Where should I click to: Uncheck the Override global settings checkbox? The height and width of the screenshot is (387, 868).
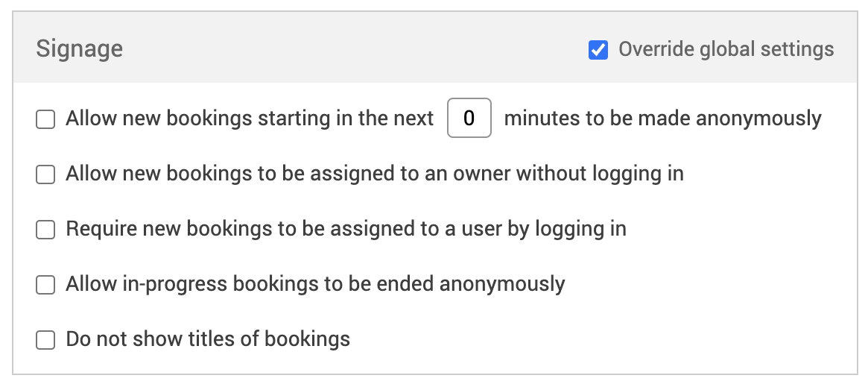[x=598, y=50]
